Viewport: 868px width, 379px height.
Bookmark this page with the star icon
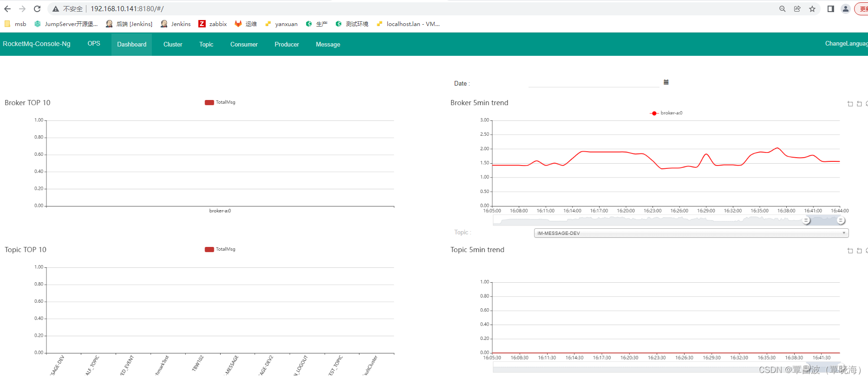[x=812, y=9]
